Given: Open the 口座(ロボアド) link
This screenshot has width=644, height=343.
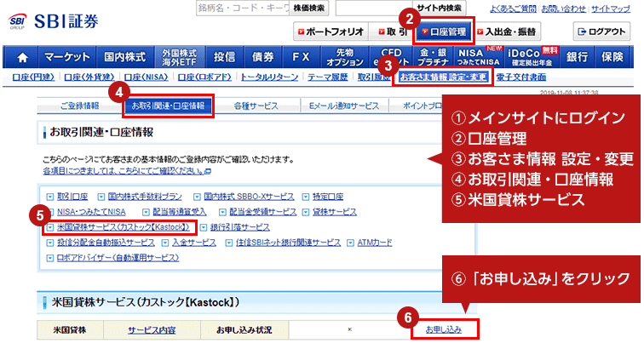Looking at the screenshot, I should point(204,77).
